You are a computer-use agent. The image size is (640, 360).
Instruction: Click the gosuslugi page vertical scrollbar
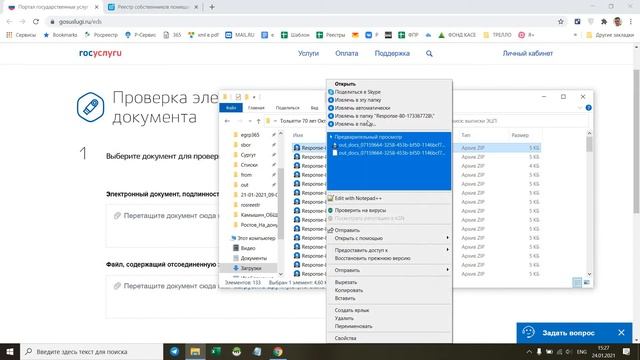point(636,141)
